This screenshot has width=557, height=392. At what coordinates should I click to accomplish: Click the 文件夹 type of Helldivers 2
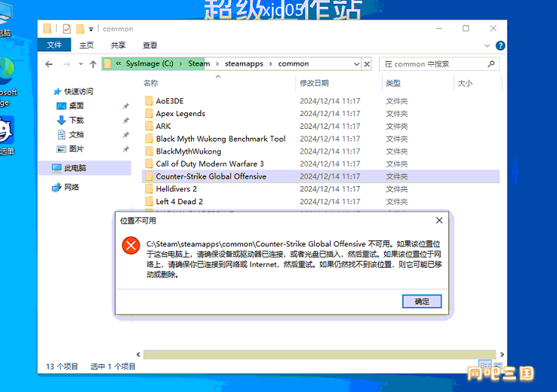397,189
